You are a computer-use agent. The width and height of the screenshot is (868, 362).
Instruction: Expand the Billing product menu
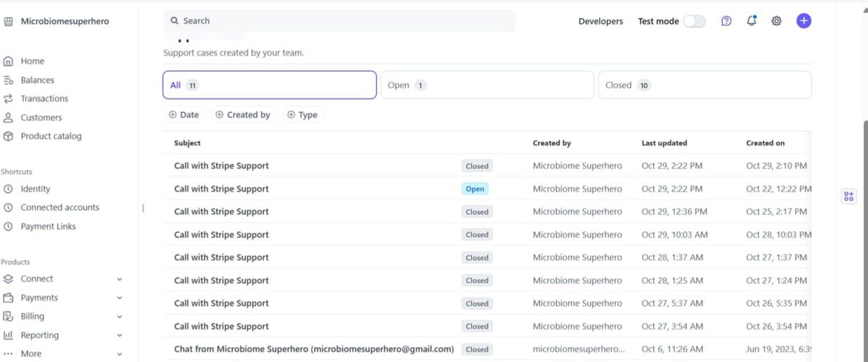pos(119,316)
